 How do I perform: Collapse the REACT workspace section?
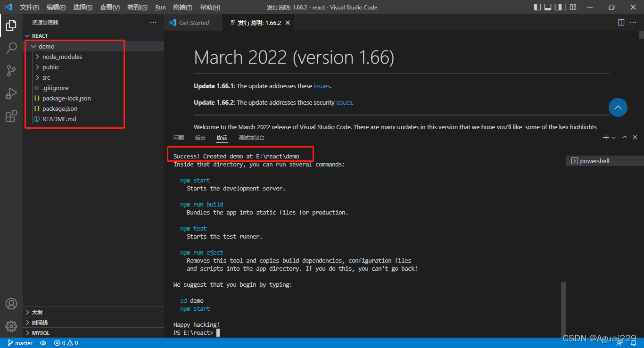93,36
